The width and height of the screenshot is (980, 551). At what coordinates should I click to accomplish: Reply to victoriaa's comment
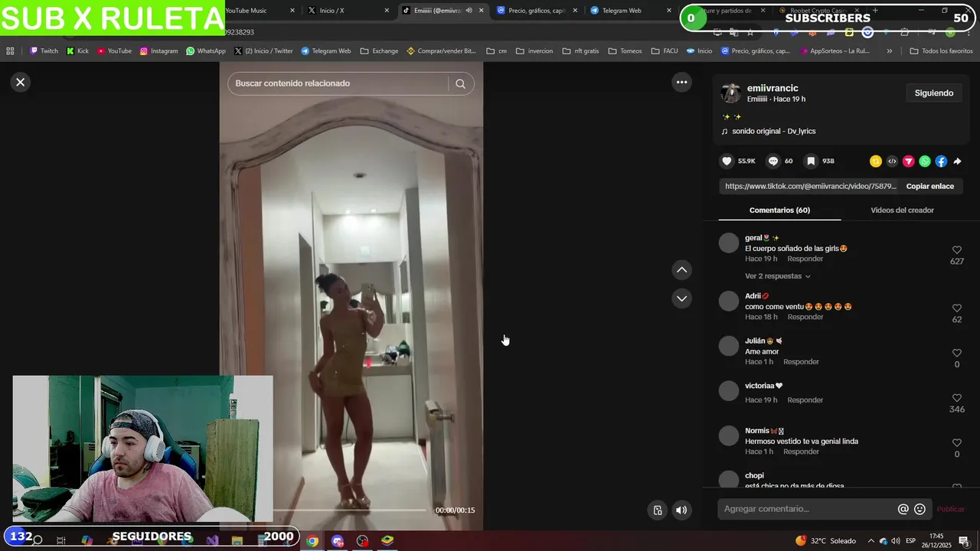tap(805, 400)
